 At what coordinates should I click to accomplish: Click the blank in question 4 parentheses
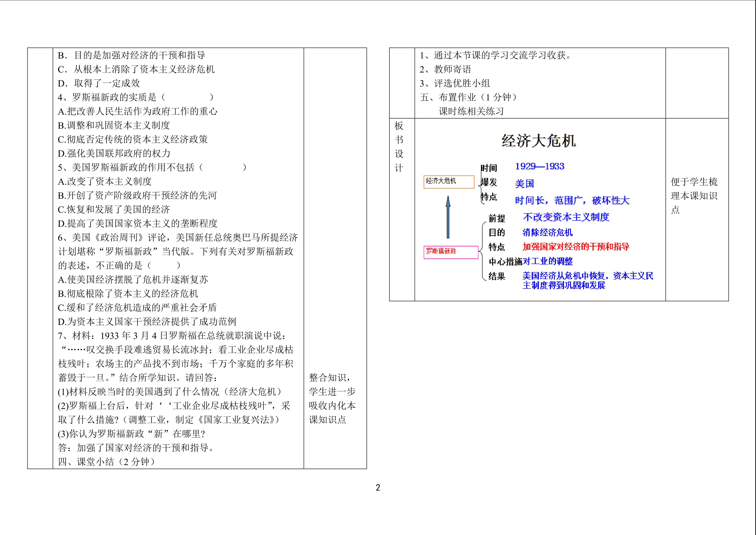tap(188, 97)
